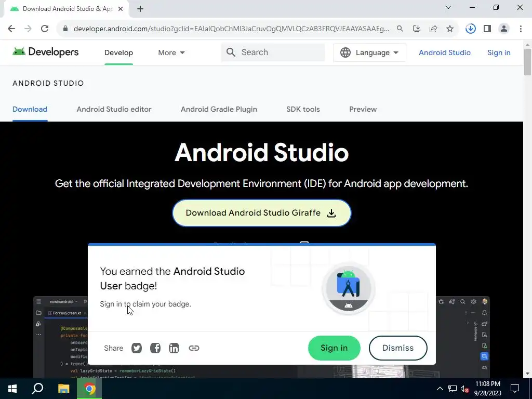Click Sign in link in header
Screen dimensions: 532x399
coord(499,52)
